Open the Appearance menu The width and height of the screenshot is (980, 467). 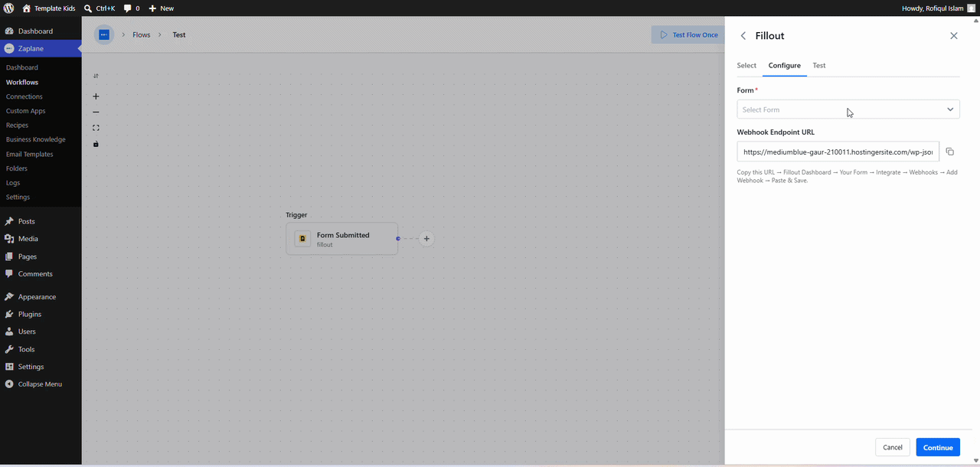41,297
